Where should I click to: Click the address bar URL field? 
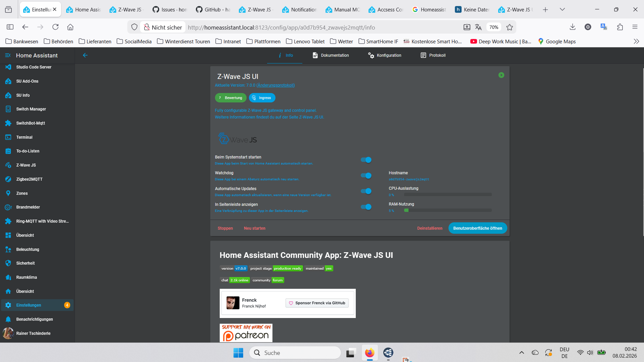(x=323, y=27)
